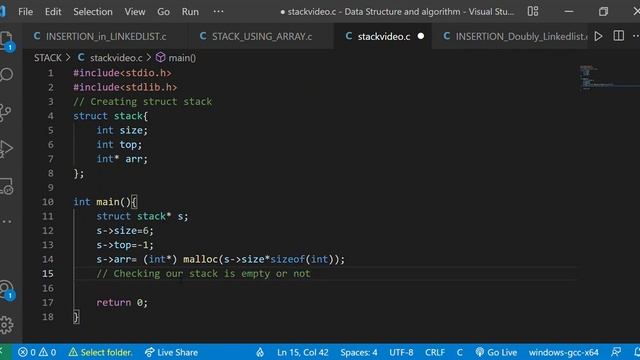The width and height of the screenshot is (640, 360).
Task: Click line number 4 in gutter
Action: coord(51,116)
